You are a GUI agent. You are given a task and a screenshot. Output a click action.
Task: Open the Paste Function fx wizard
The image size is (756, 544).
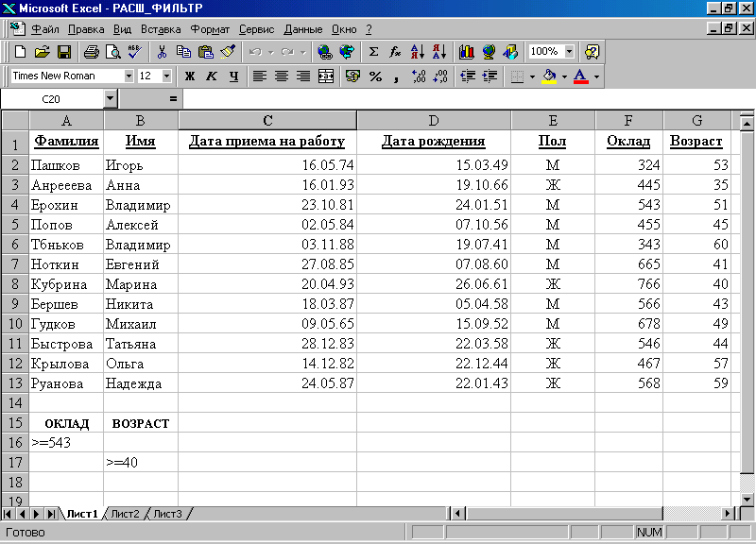[395, 52]
